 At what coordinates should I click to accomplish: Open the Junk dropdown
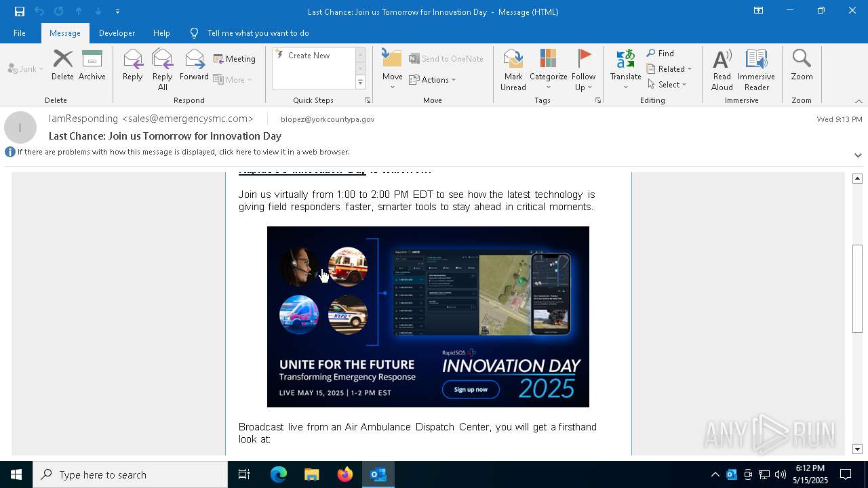[x=26, y=69]
